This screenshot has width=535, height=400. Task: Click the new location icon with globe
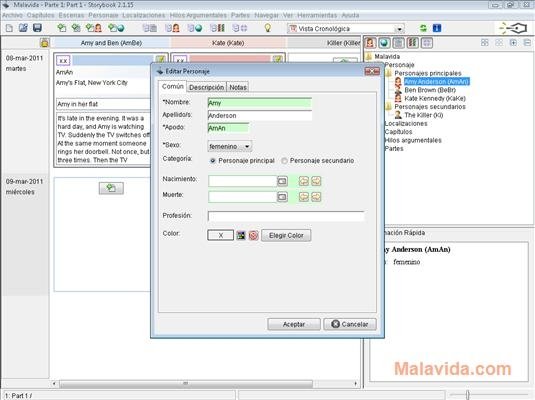click(116, 28)
